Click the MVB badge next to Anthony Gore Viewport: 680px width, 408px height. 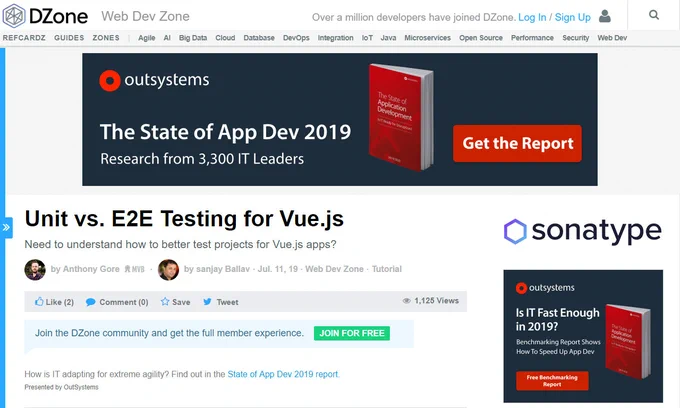[134, 269]
